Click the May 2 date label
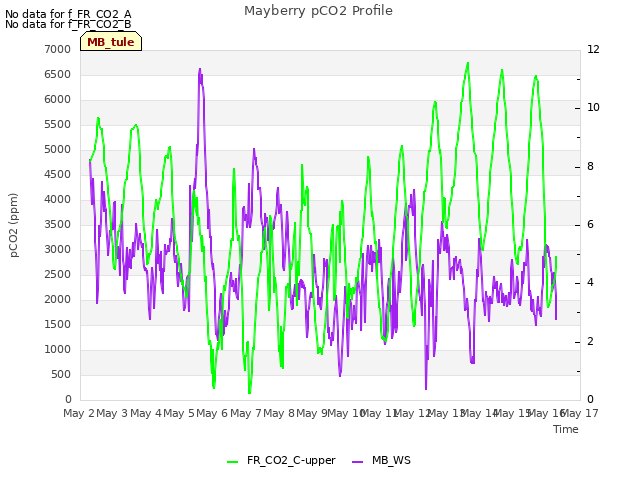The width and height of the screenshot is (640, 480). [79, 413]
